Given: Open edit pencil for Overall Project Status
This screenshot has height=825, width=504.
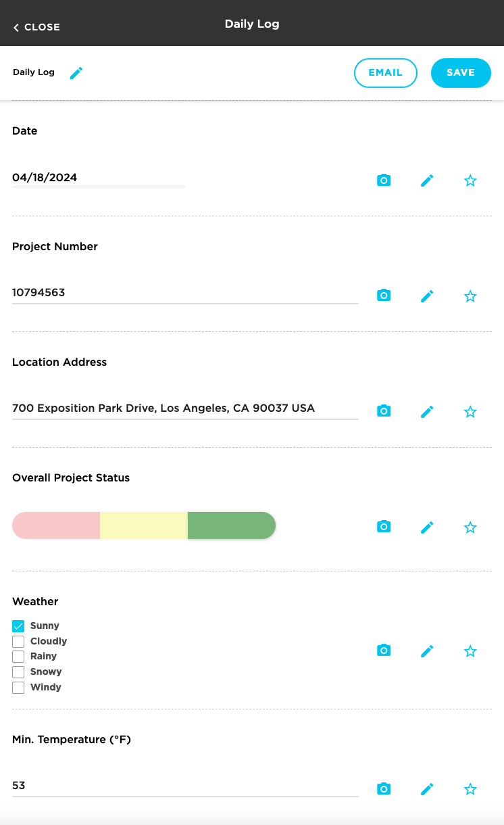Looking at the screenshot, I should coord(427,527).
